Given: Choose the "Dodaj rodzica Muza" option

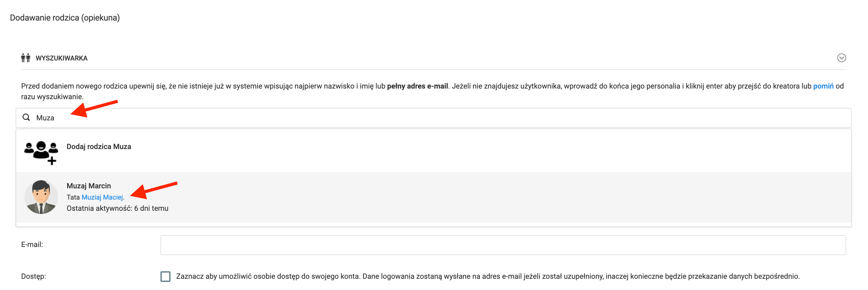Looking at the screenshot, I should pos(99,147).
